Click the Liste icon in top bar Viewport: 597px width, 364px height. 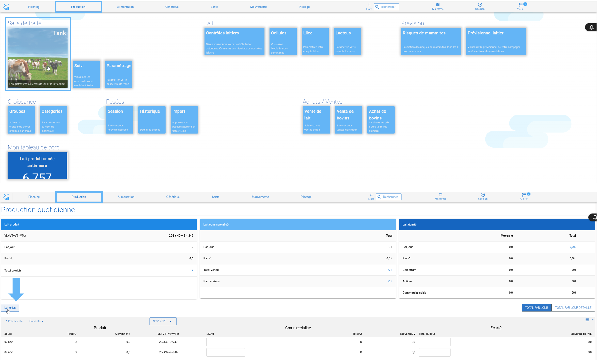click(369, 6)
